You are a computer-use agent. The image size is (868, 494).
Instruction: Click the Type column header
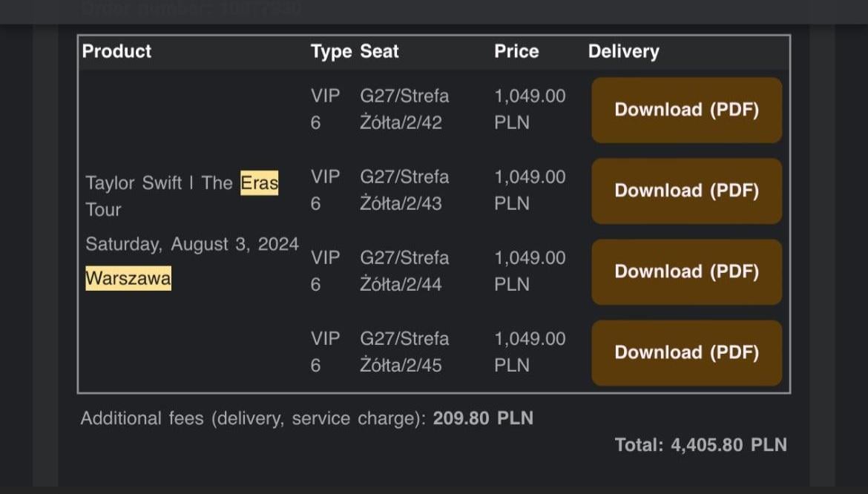331,51
